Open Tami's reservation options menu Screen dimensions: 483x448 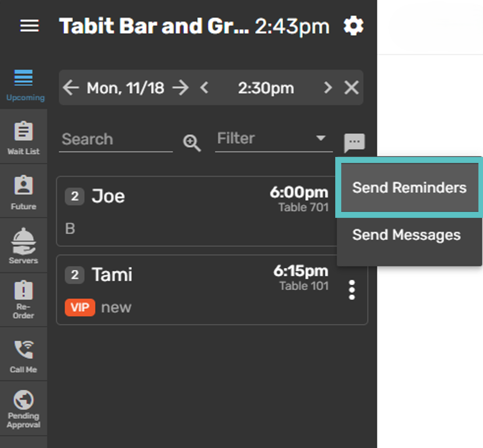click(352, 290)
